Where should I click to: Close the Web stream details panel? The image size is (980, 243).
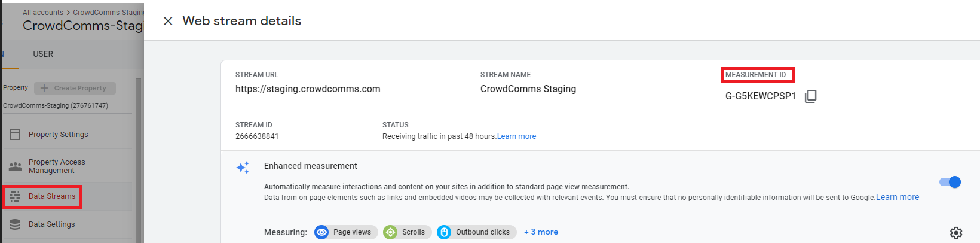coord(168,21)
